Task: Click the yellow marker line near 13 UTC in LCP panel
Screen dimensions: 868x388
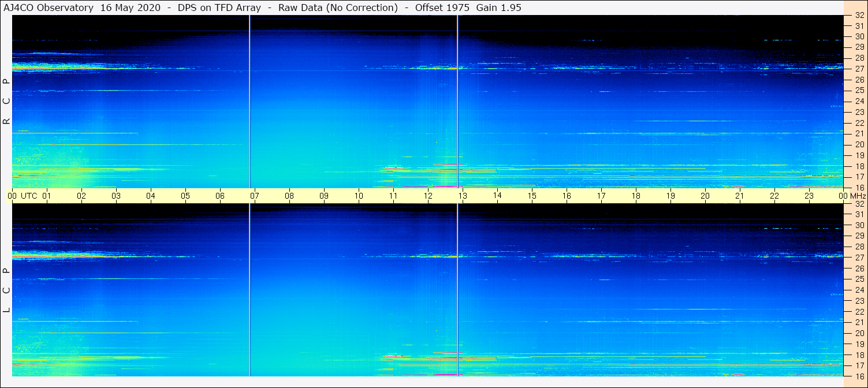Action: point(457,290)
